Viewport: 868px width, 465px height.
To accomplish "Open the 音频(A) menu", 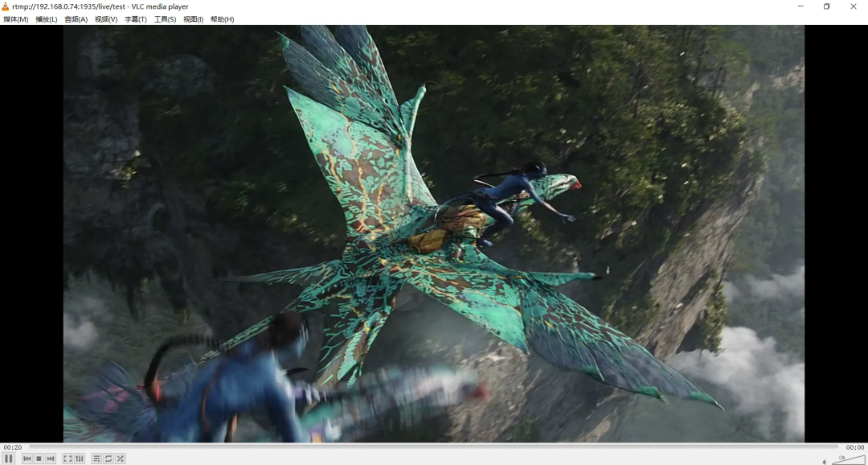I will pyautogui.click(x=76, y=19).
